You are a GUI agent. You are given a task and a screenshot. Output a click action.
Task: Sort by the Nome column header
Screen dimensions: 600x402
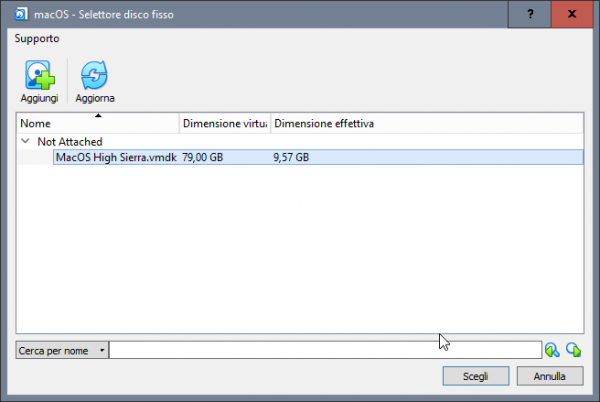98,123
